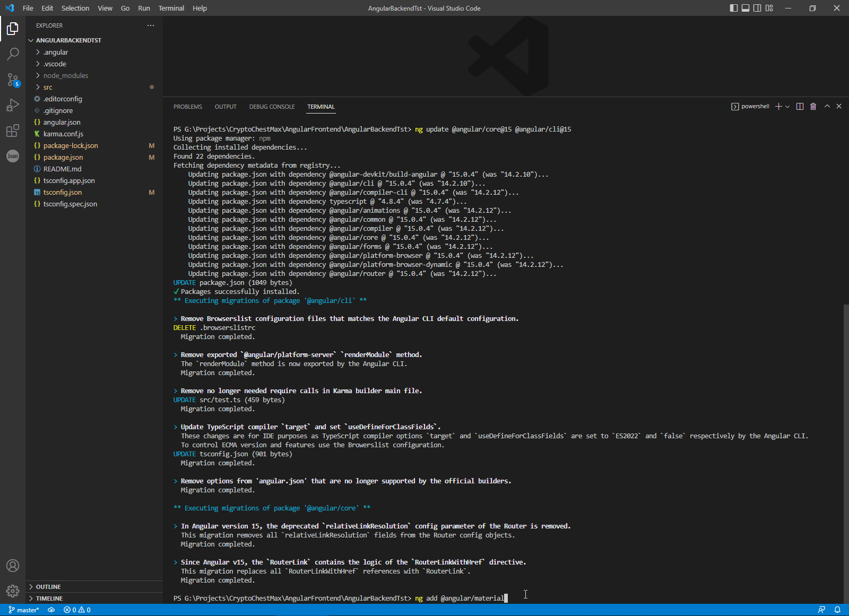
Task: Split the terminal pane
Action: pos(800,106)
